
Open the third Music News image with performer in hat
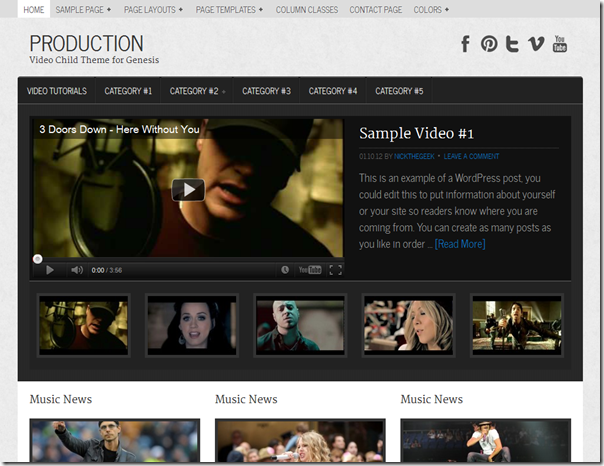(x=485, y=441)
